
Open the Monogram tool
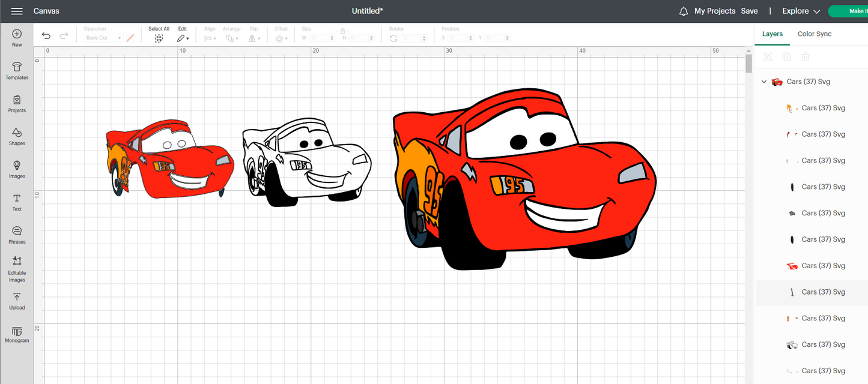point(17,334)
